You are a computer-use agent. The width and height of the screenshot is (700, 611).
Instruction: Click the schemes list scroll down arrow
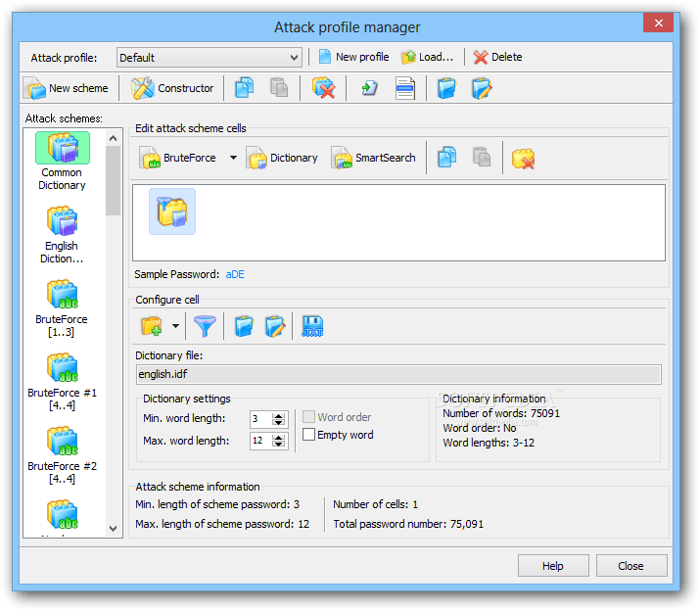point(113,529)
